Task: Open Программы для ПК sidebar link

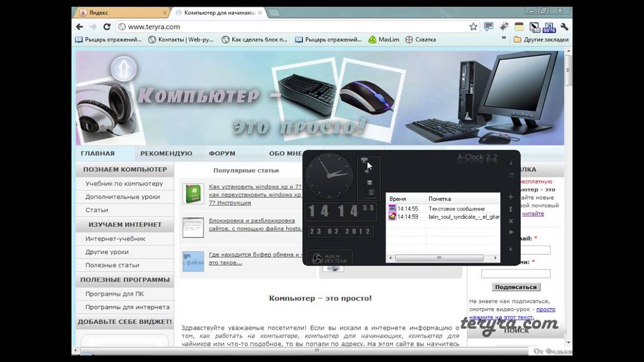Action: pos(115,294)
